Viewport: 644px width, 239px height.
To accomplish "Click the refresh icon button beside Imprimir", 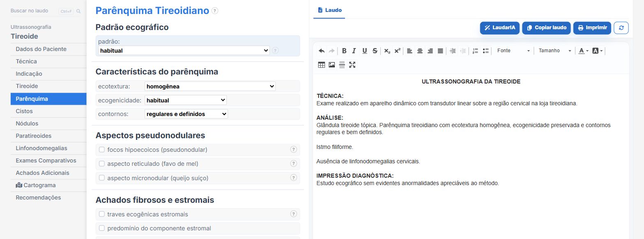I will [x=621, y=28].
